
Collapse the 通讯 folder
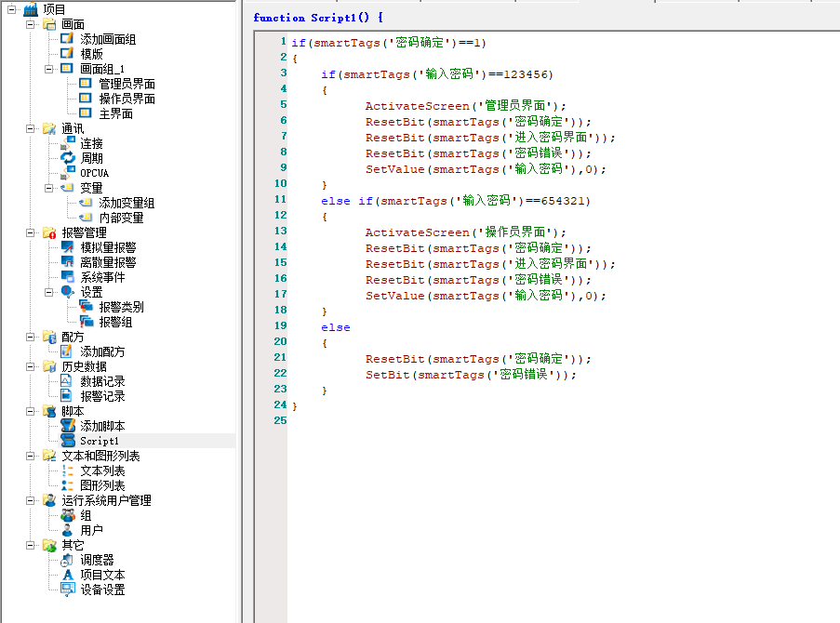click(x=31, y=128)
